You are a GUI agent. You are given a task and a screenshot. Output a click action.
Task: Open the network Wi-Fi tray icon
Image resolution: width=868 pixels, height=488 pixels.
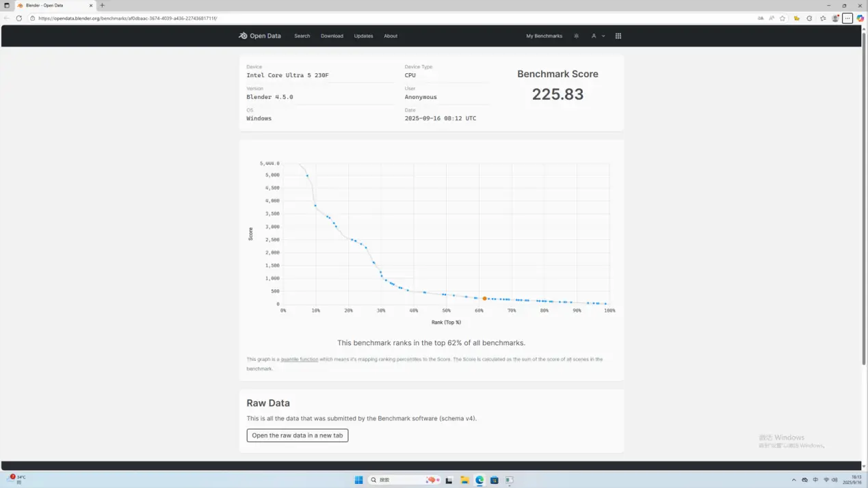tap(826, 480)
